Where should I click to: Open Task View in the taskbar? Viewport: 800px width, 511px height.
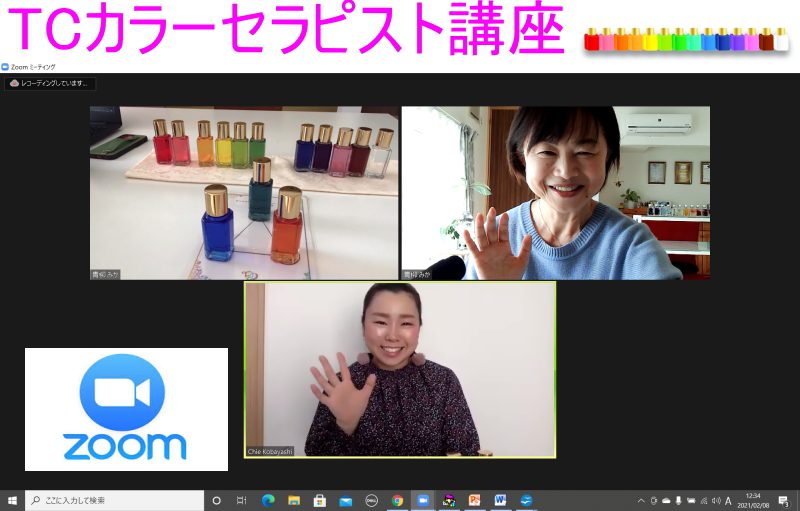click(x=242, y=500)
